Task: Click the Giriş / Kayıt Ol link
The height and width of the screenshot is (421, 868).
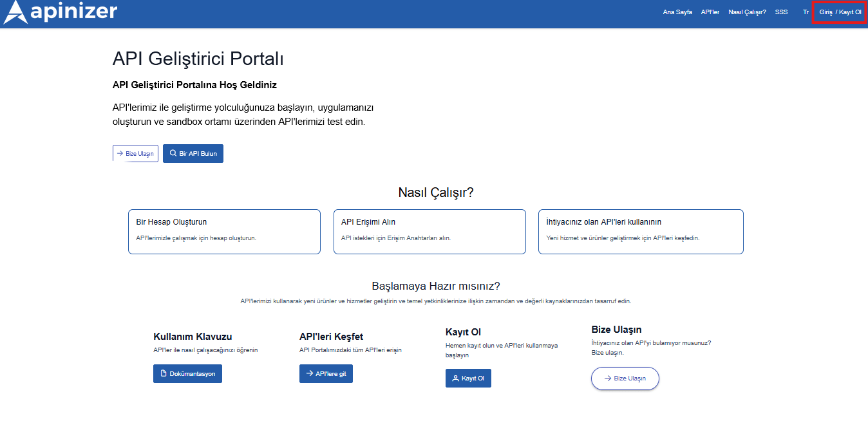Action: pos(840,12)
